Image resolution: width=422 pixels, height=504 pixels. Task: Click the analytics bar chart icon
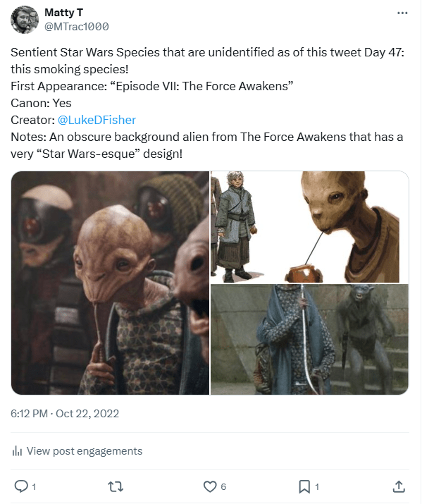click(x=17, y=451)
